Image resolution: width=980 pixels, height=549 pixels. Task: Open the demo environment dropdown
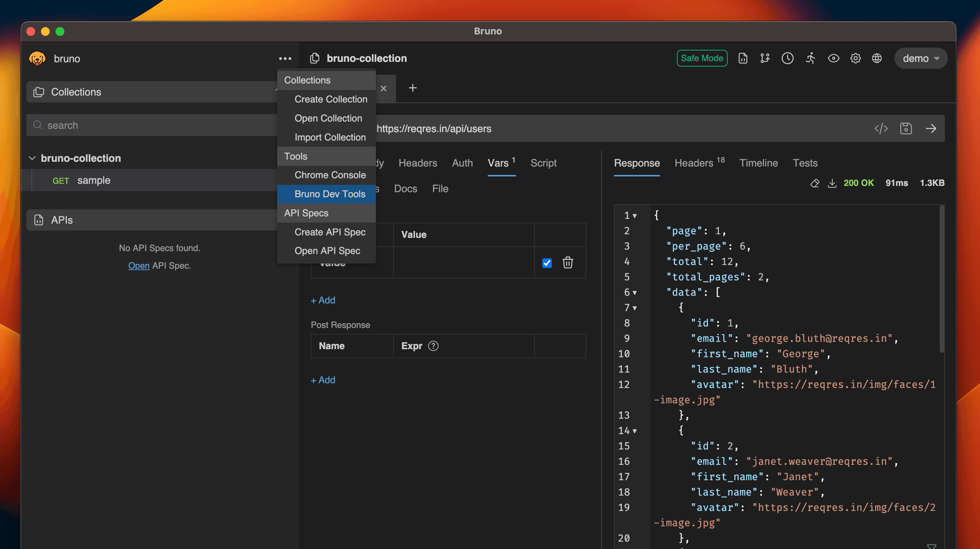click(x=921, y=58)
